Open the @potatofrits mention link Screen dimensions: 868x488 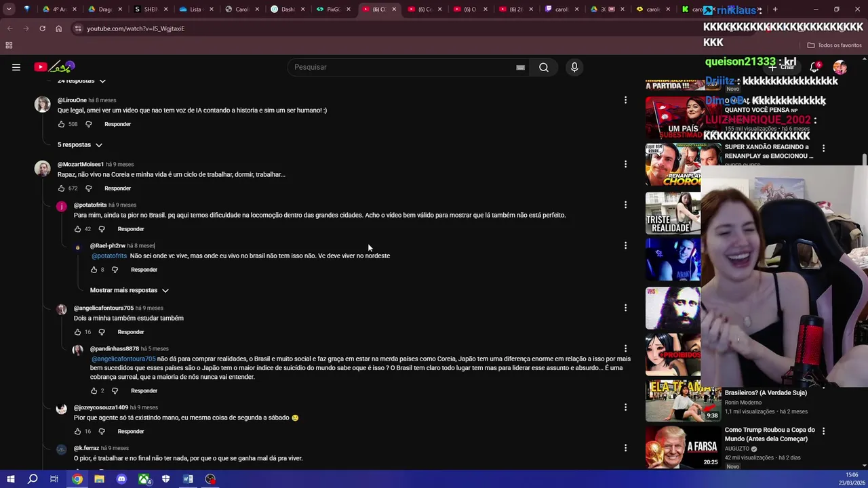coord(109,256)
